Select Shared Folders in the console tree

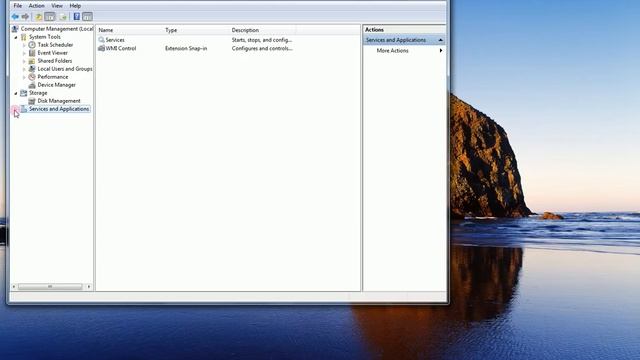pyautogui.click(x=55, y=61)
